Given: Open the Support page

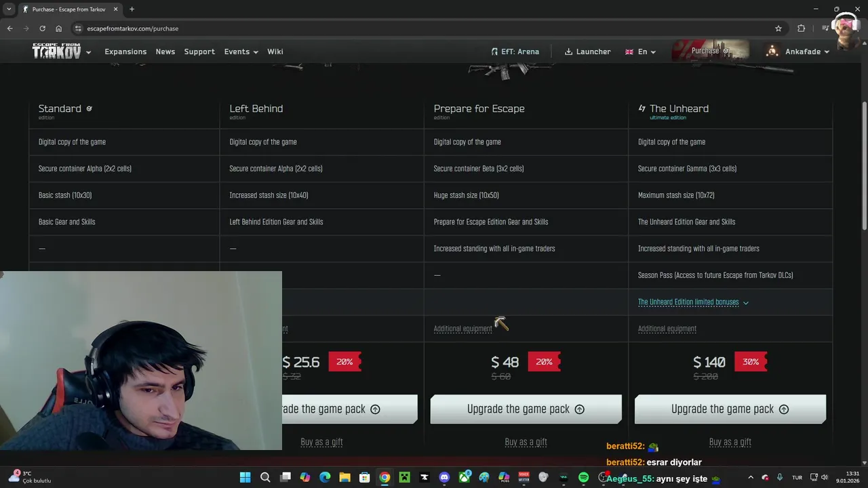Looking at the screenshot, I should pos(199,52).
